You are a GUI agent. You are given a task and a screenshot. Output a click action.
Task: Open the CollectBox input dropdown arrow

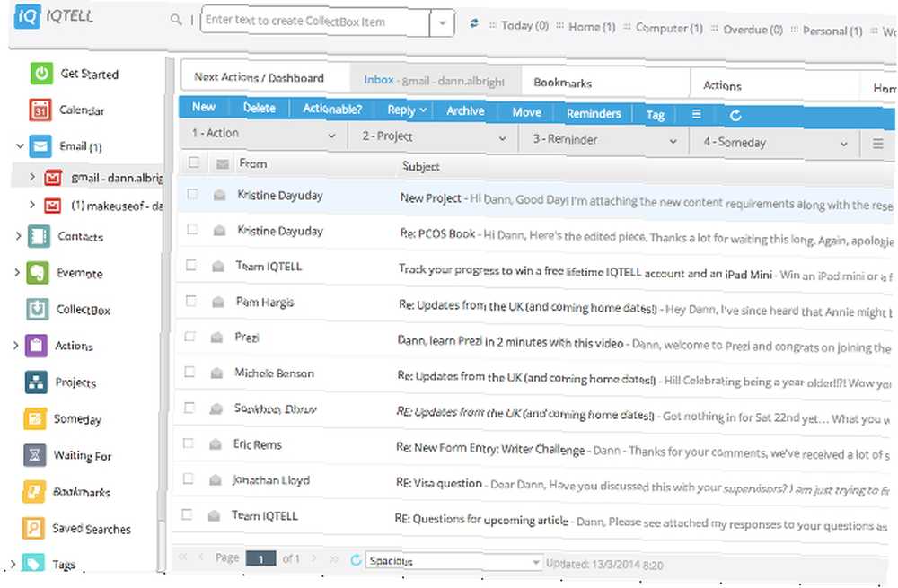[442, 23]
